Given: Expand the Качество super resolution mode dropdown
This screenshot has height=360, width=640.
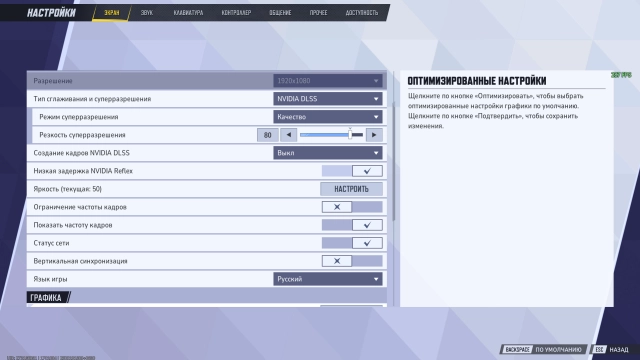Looking at the screenshot, I should tap(328, 117).
